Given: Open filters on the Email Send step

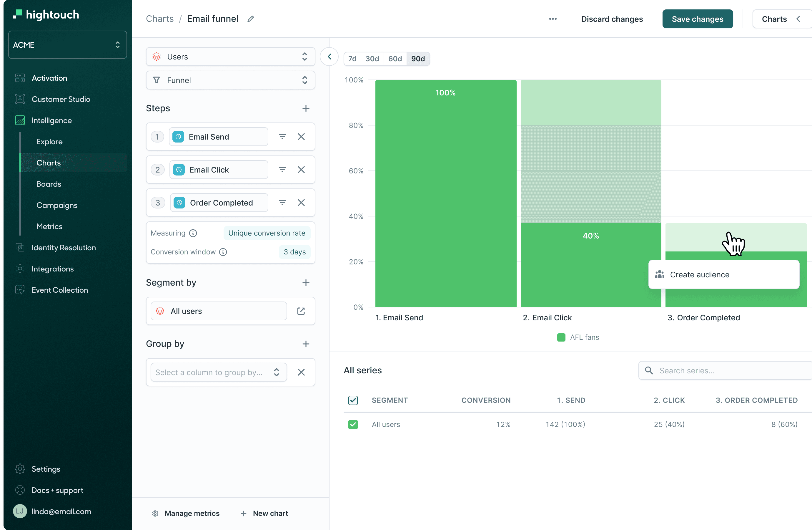Looking at the screenshot, I should [x=282, y=136].
